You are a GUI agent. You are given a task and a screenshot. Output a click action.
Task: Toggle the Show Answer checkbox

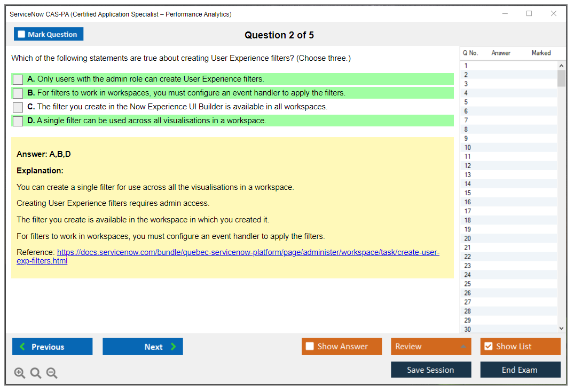pyautogui.click(x=310, y=347)
